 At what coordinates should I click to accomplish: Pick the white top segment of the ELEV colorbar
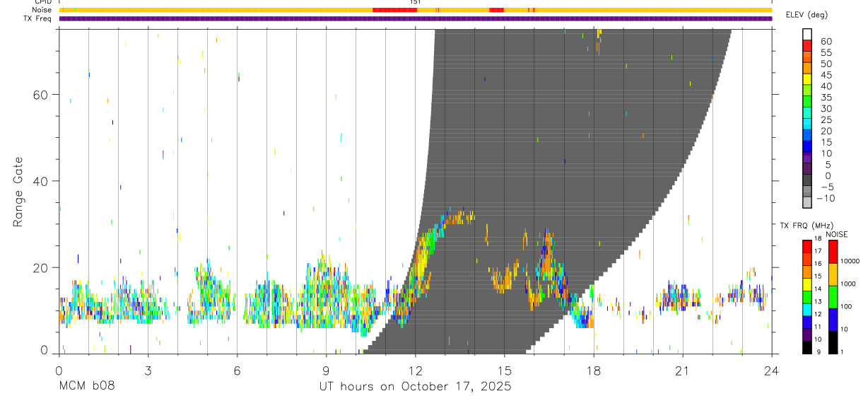(x=807, y=34)
